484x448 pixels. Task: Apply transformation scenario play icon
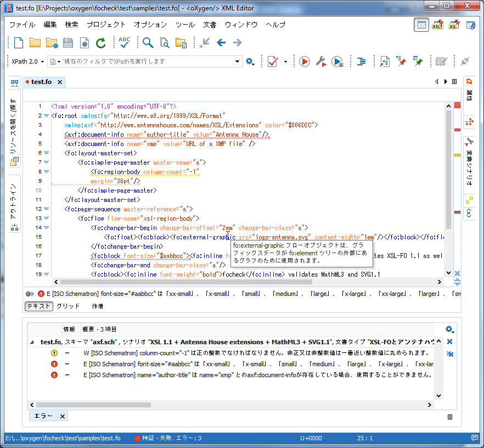click(x=305, y=61)
